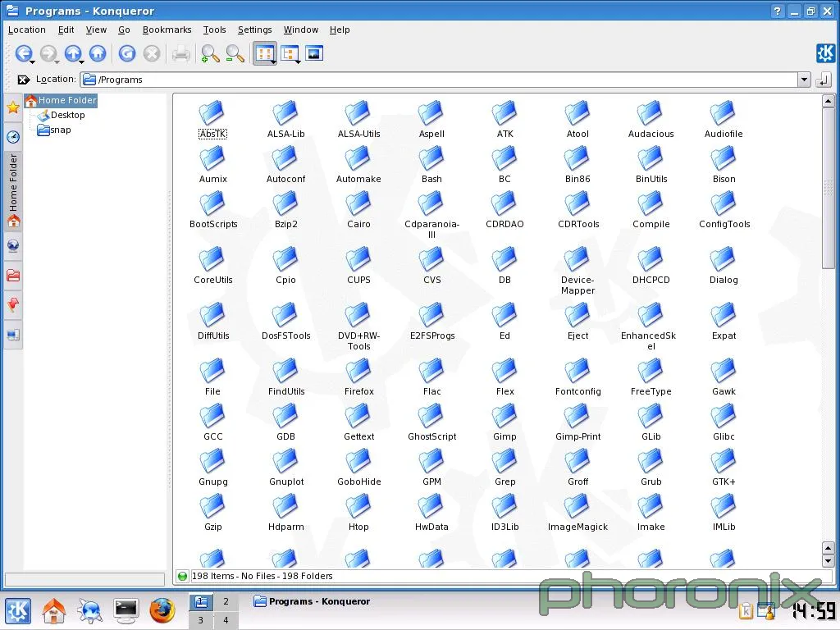The height and width of the screenshot is (630, 840).
Task: Switch to Icon View mode
Action: pos(264,53)
